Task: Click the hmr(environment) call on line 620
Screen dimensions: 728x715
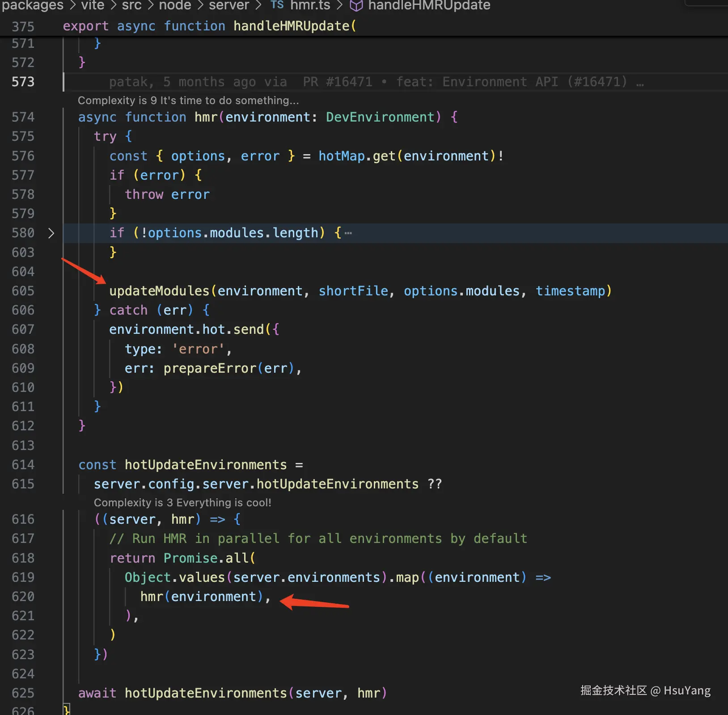Action: 202,597
